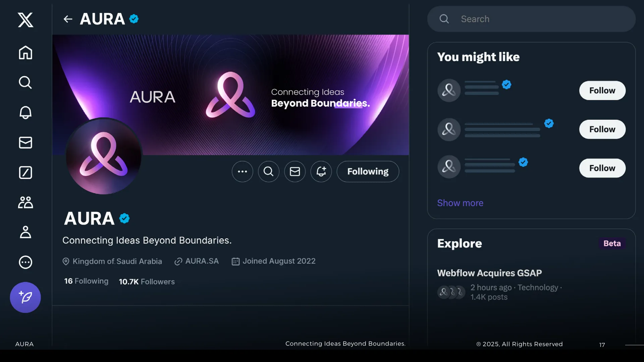
Task: View the 10.7K Followers list
Action: [147, 282]
